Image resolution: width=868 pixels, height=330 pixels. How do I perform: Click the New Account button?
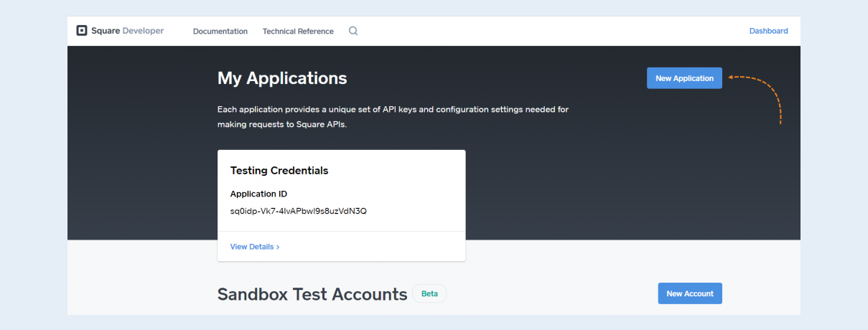coord(690,293)
